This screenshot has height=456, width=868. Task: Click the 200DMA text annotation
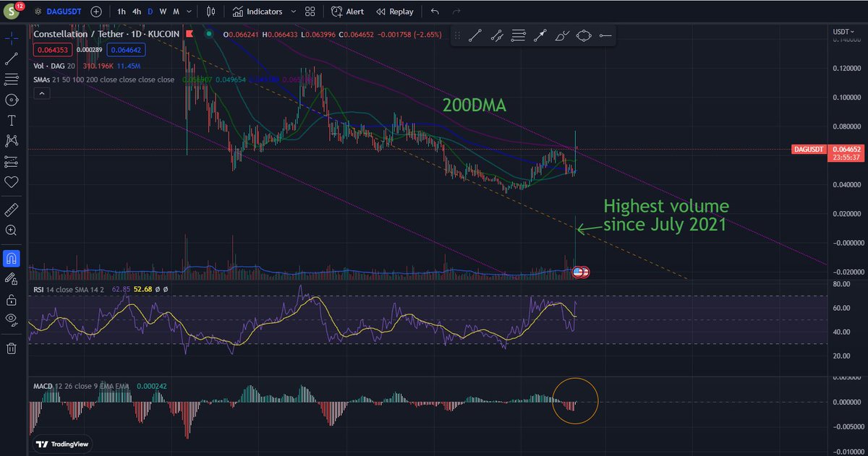click(x=475, y=105)
